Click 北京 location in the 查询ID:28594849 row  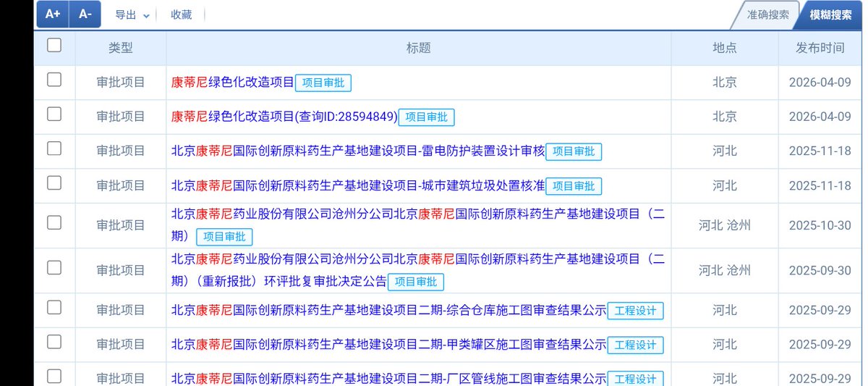click(725, 117)
